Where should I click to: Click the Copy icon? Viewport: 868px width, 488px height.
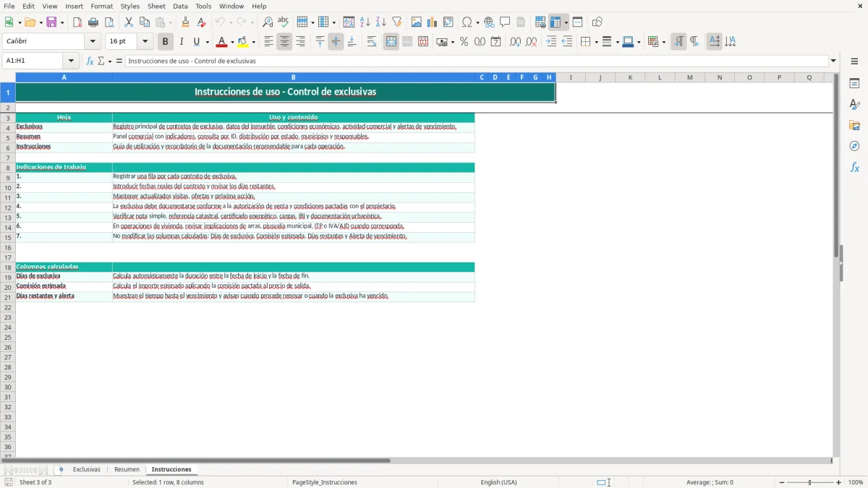point(145,22)
